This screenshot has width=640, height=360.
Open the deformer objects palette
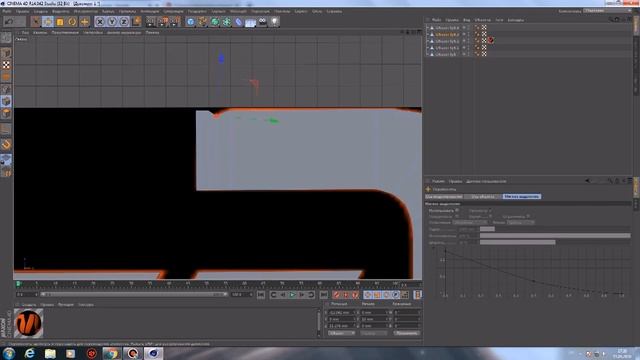[239, 21]
